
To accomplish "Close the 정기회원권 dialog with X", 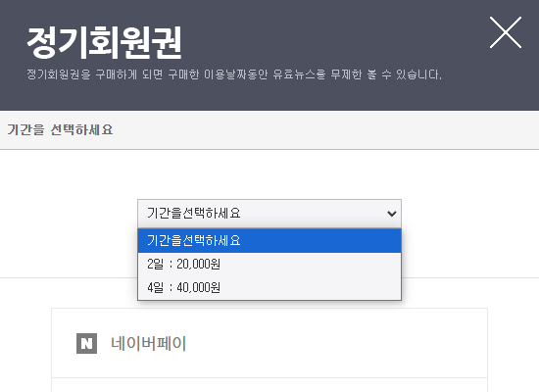I will 506,32.
